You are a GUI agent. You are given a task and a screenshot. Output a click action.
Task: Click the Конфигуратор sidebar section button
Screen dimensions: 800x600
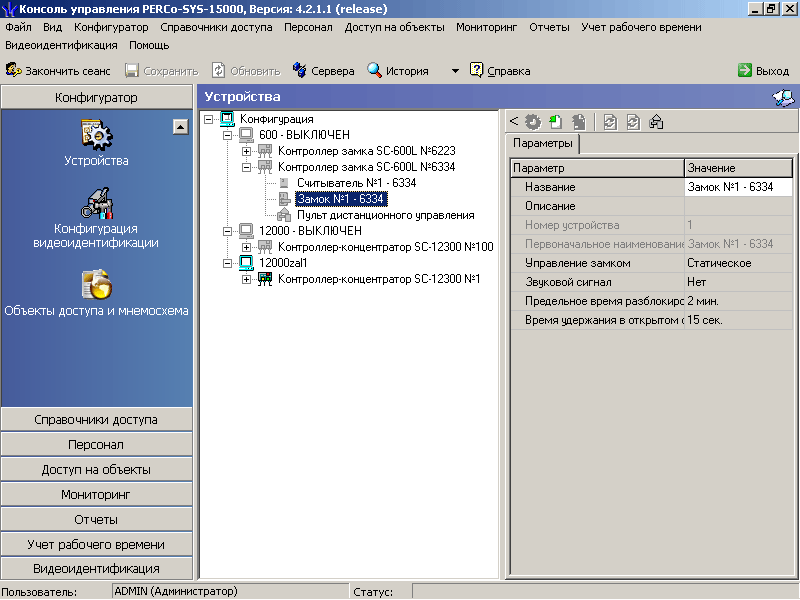click(96, 97)
